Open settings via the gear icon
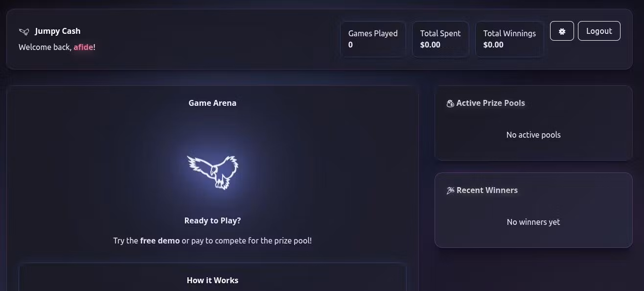The height and width of the screenshot is (291, 644). [x=562, y=31]
